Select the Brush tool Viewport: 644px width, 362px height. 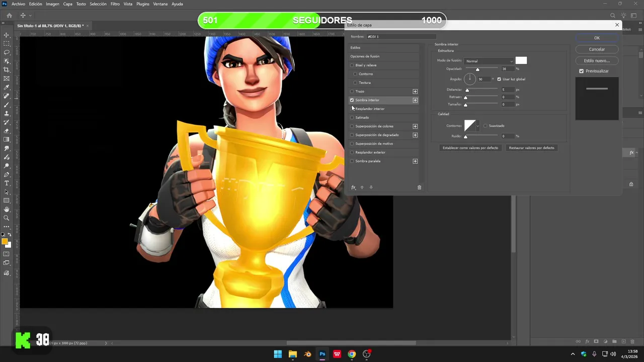(x=7, y=105)
